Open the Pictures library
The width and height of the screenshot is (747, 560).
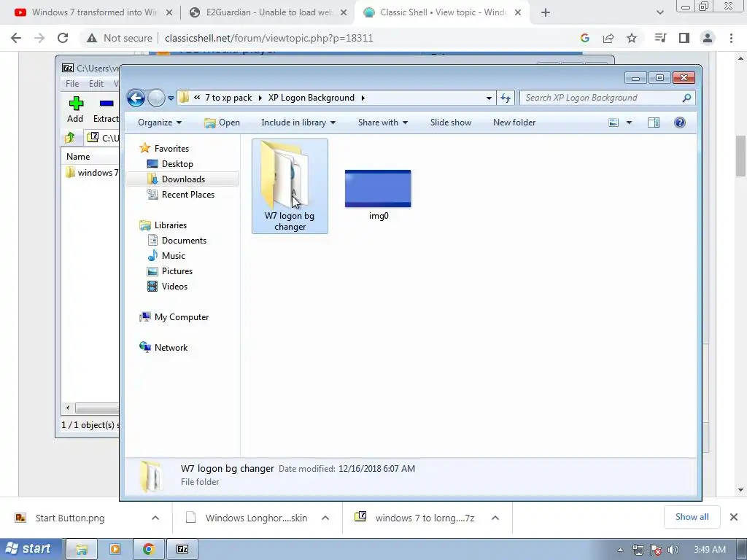coord(169,271)
